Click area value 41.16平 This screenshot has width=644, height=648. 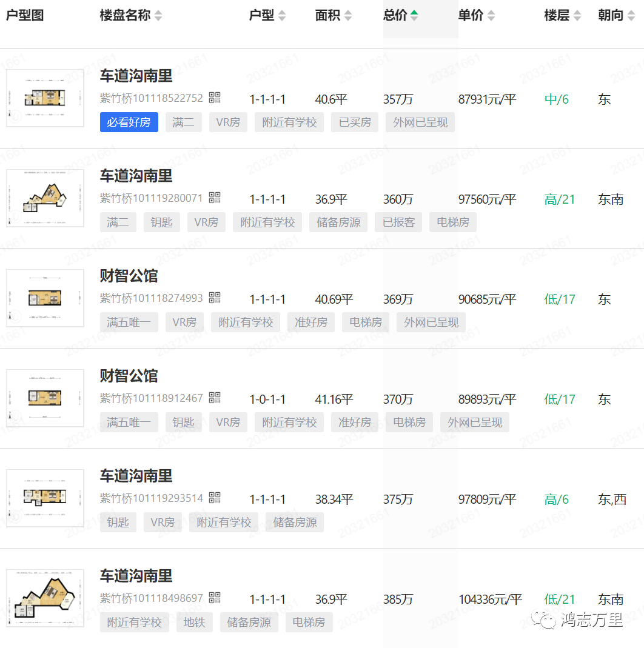point(334,399)
